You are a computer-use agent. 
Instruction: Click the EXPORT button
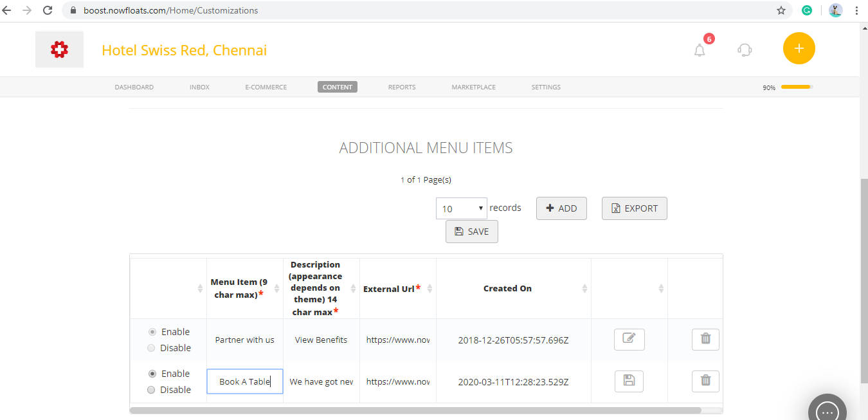[x=635, y=208]
